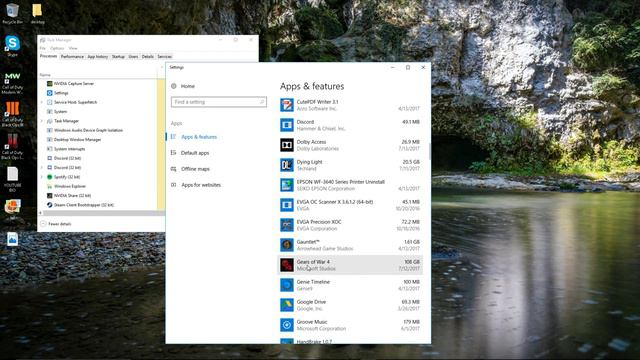Click the Genie Timeline app icon
Screen dimensions: 640x360
point(287,285)
